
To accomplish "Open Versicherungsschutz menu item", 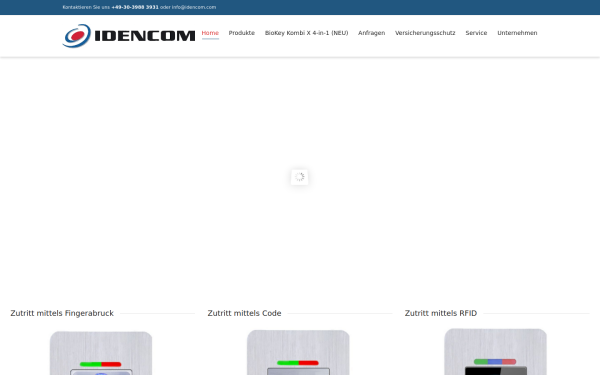I will point(425,33).
